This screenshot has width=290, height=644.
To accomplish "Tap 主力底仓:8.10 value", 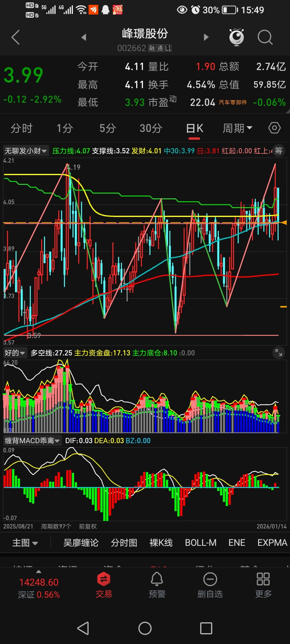I will click(x=155, y=353).
